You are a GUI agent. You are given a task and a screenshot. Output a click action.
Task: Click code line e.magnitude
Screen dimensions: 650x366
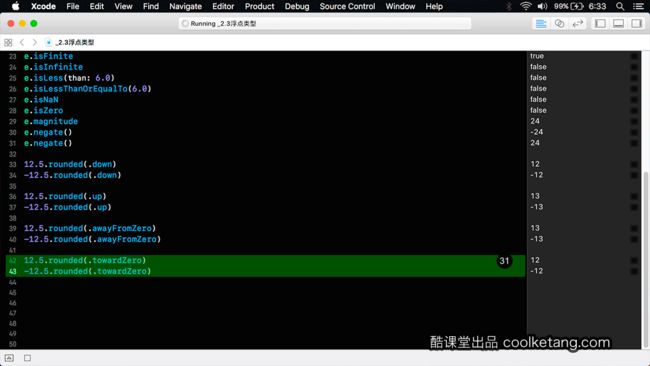click(x=51, y=121)
